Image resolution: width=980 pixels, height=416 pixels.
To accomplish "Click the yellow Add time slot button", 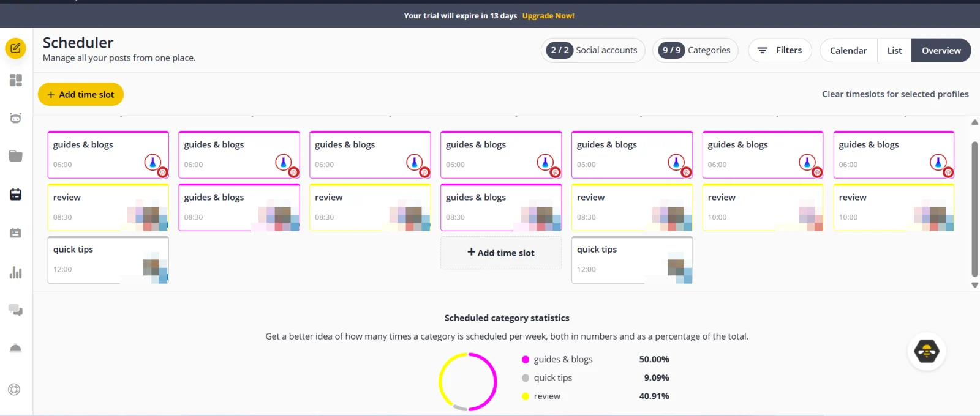I will (81, 94).
